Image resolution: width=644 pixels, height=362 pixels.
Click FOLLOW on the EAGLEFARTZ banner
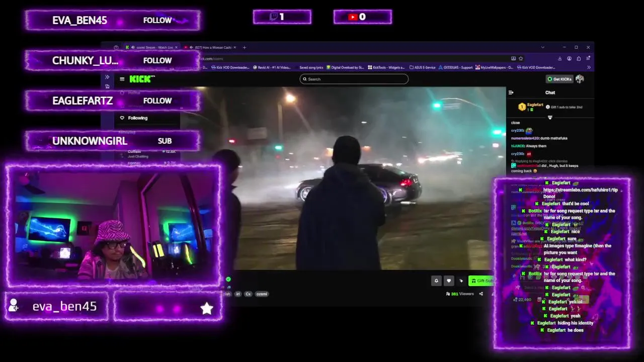(157, 101)
